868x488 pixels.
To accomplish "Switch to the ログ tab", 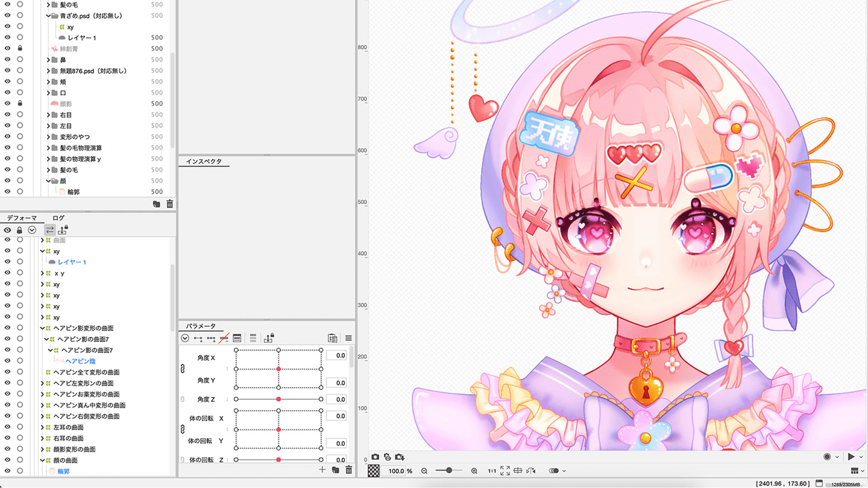I will tap(58, 218).
